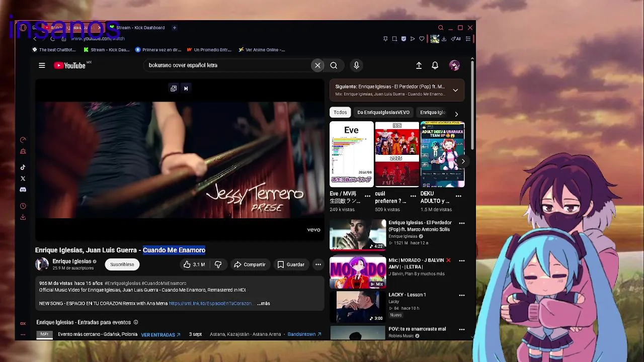This screenshot has width=644, height=362.
Task: Click the player arrow icon in toolbar
Action: click(413, 39)
